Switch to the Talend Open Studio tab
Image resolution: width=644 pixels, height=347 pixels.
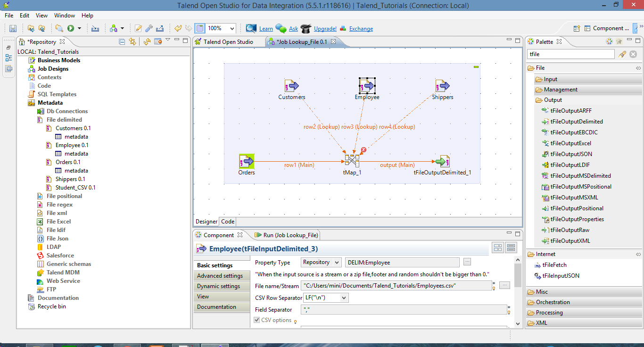pyautogui.click(x=228, y=42)
